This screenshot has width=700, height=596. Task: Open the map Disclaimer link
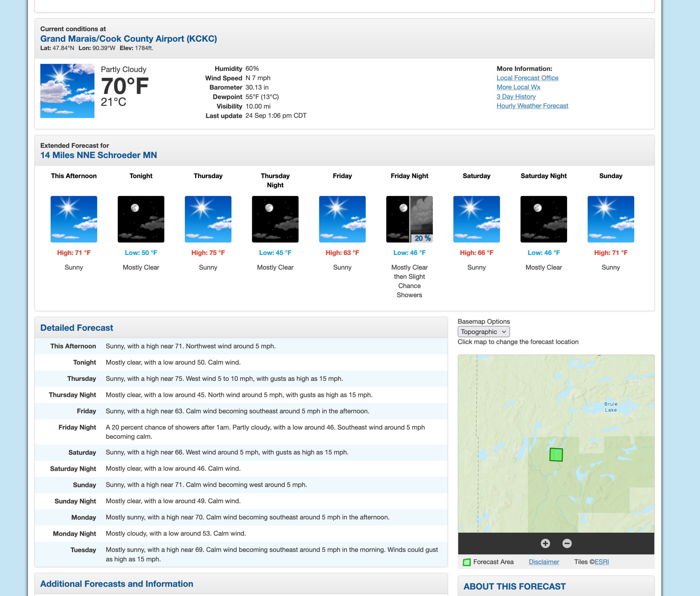[543, 562]
